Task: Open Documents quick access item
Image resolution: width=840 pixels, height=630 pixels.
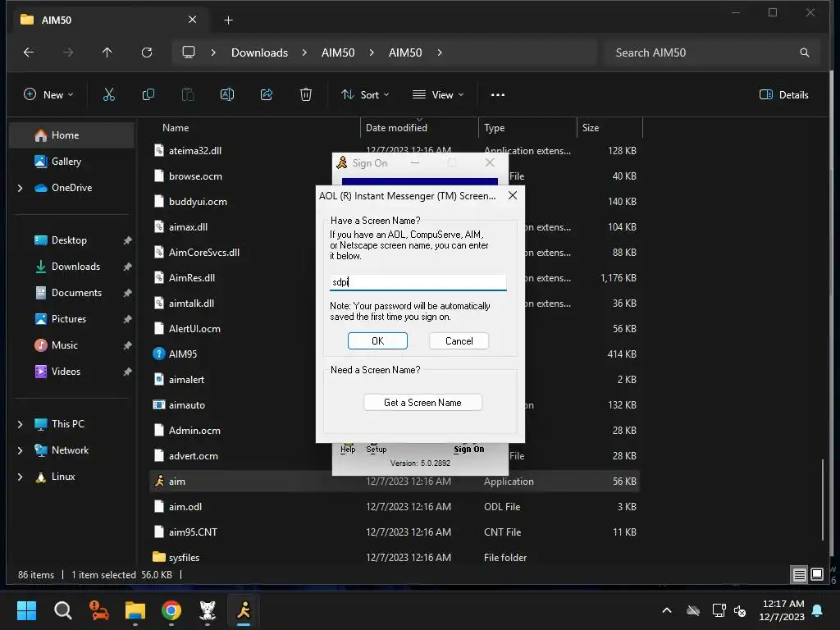Action: pos(72,293)
